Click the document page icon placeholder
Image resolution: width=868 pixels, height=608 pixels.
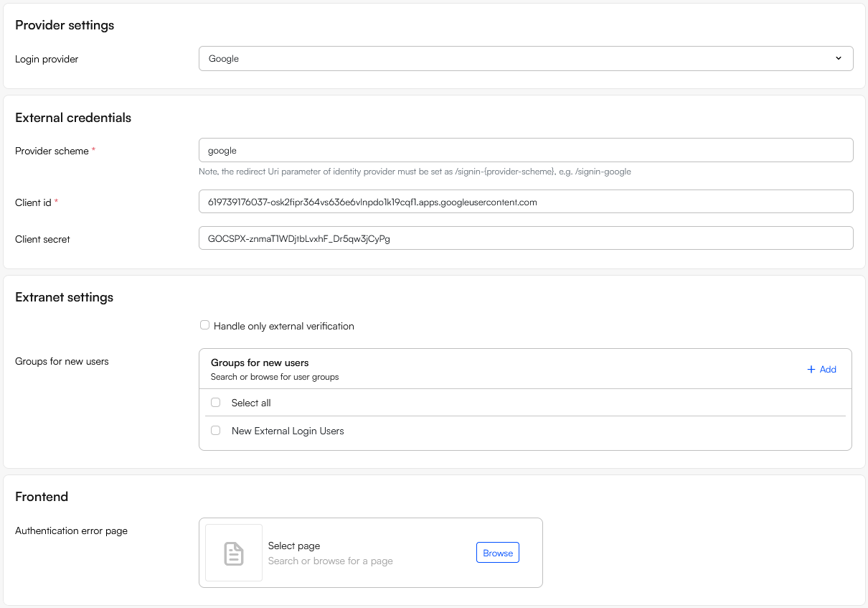(x=234, y=553)
